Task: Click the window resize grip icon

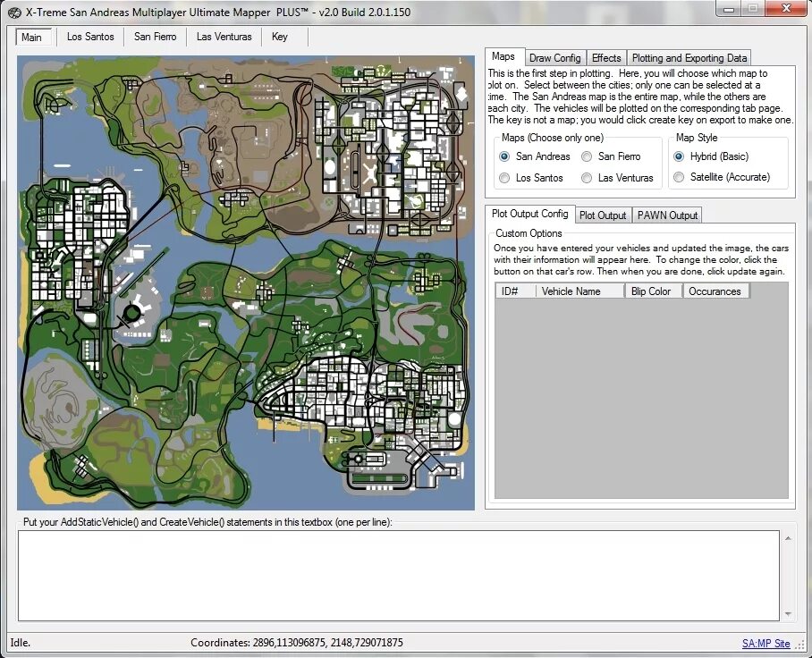Action: tap(799, 645)
